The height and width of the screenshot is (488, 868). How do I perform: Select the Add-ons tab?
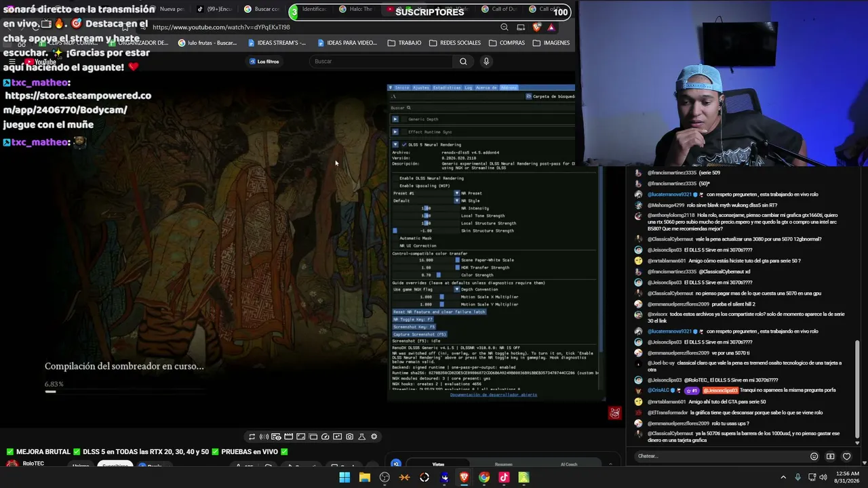tap(509, 87)
